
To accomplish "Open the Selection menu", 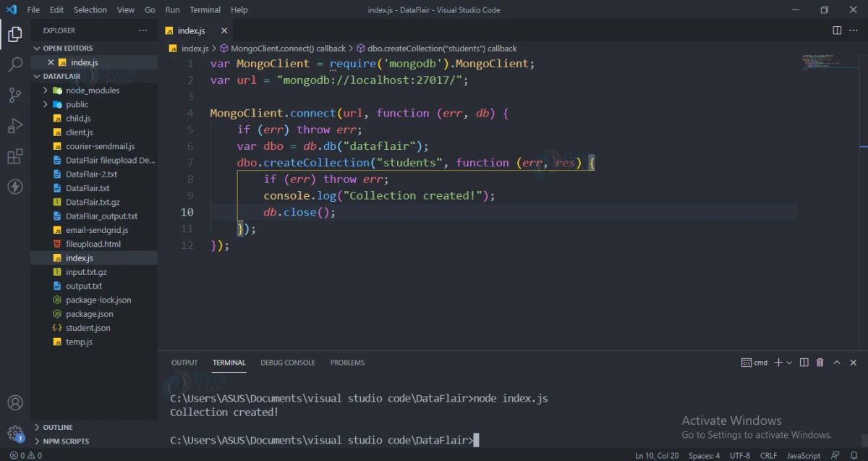I will click(90, 9).
